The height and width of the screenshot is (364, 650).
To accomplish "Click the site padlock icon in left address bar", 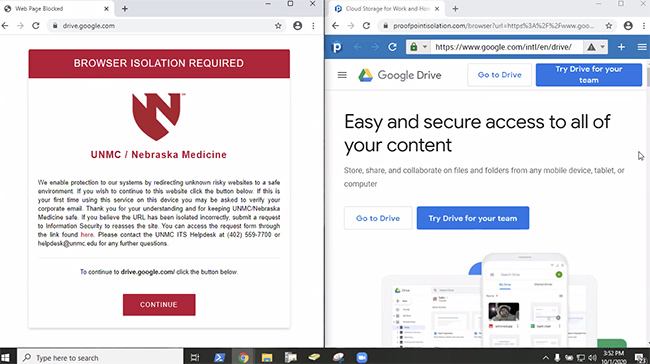I will point(55,26).
